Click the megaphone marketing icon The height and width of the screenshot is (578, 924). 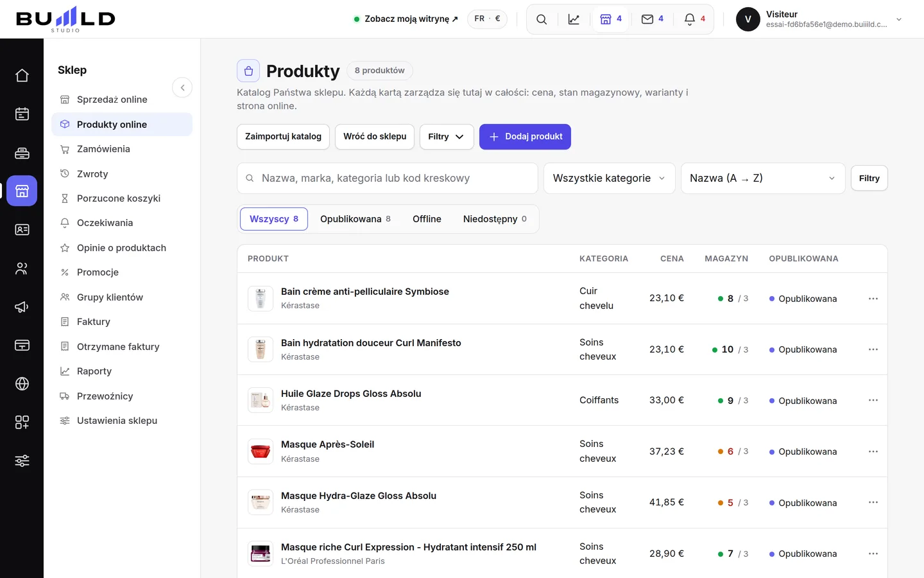point(22,307)
